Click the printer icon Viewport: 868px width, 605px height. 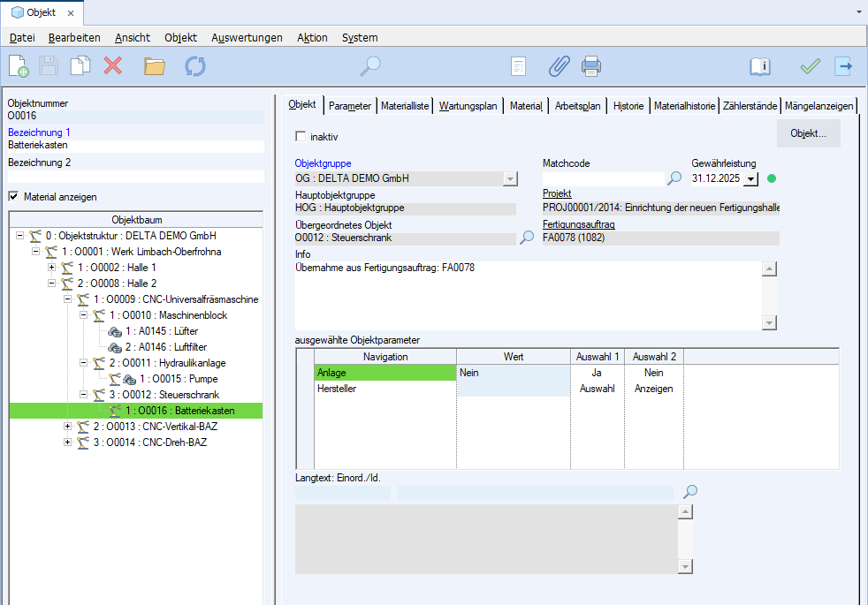[x=591, y=66]
